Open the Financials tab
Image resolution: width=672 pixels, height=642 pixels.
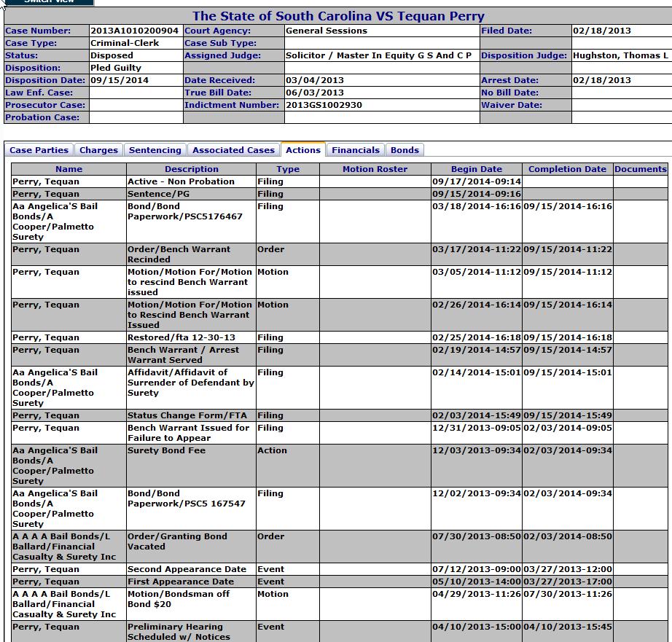point(356,150)
